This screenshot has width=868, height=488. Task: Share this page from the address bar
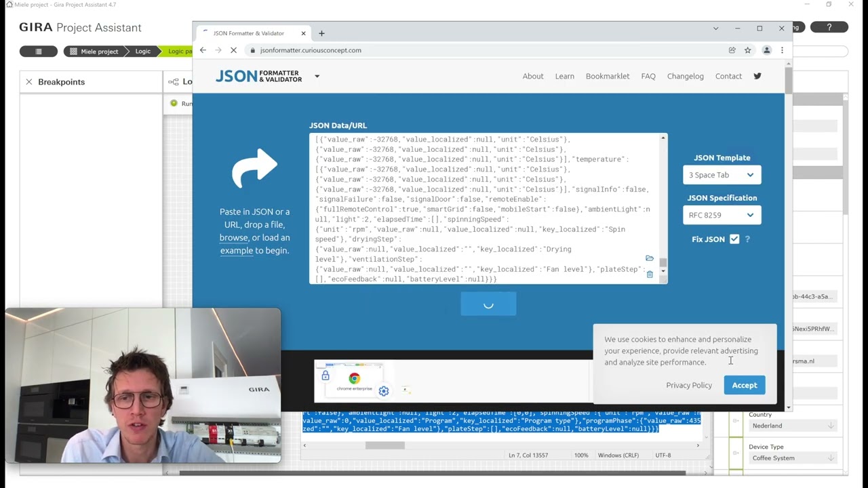pyautogui.click(x=732, y=50)
